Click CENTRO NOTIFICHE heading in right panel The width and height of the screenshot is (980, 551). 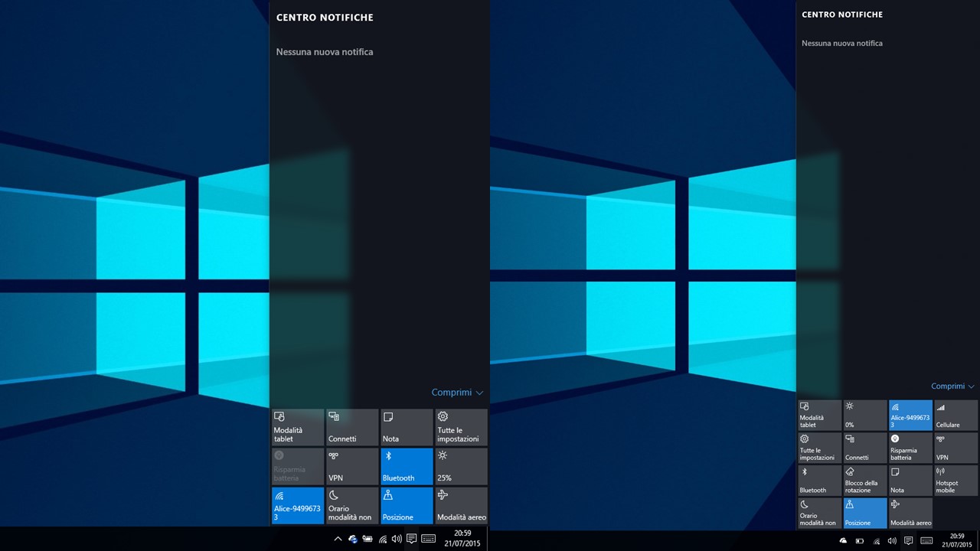(842, 15)
